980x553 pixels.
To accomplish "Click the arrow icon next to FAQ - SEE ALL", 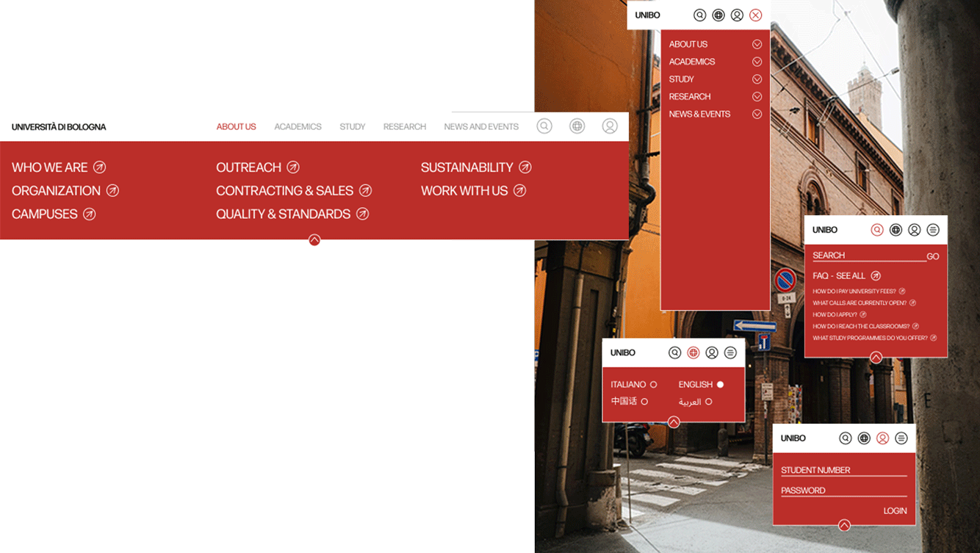I will pyautogui.click(x=876, y=276).
